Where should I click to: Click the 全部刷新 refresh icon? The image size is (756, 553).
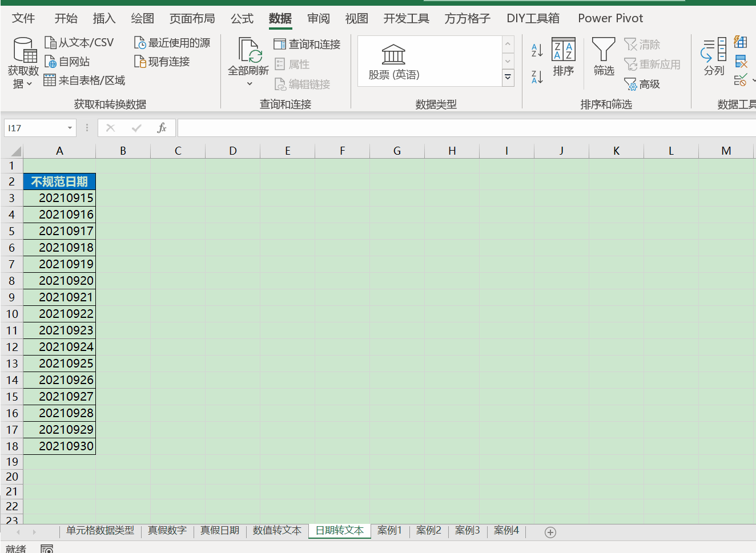(248, 55)
